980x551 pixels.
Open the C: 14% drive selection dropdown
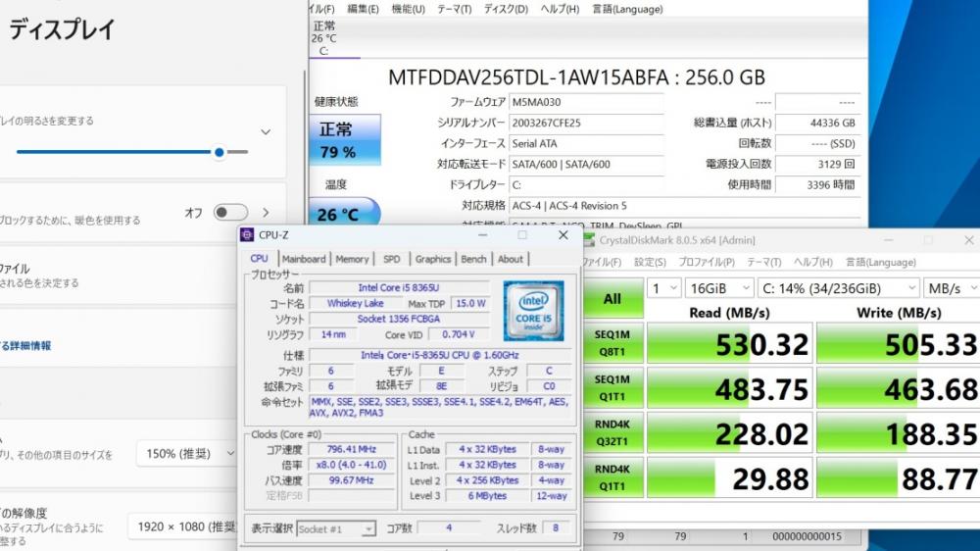point(838,288)
